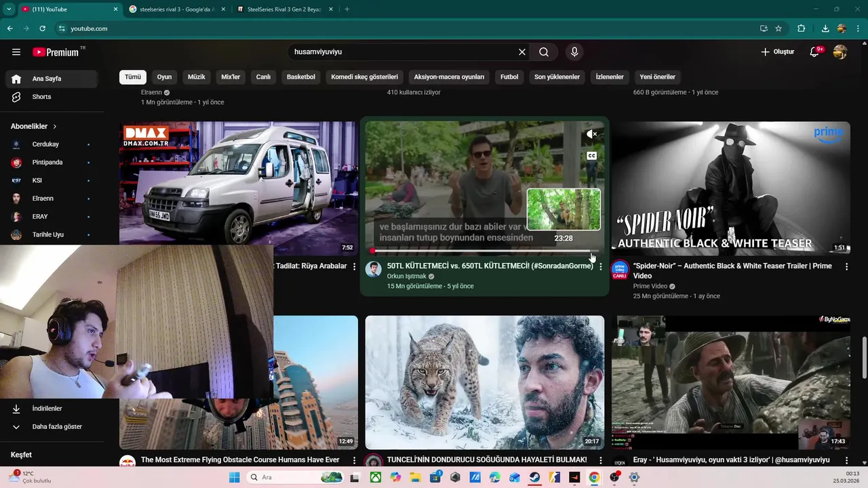The width and height of the screenshot is (868, 488).
Task: Clear the search box with X
Action: click(522, 52)
